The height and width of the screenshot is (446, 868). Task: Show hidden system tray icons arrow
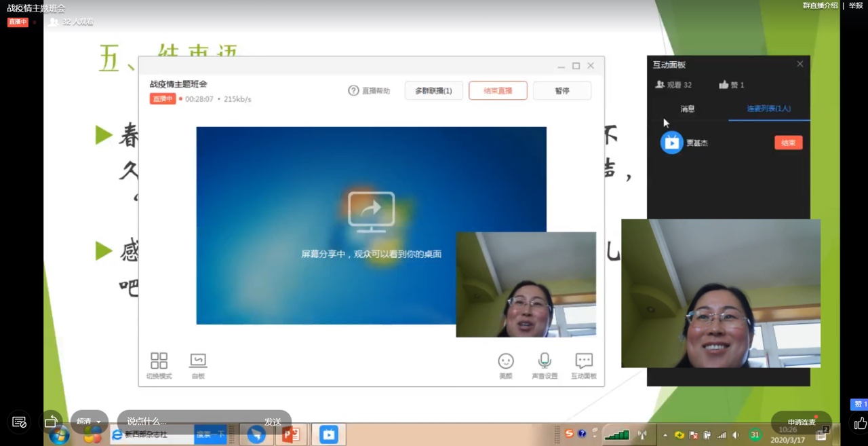665,435
